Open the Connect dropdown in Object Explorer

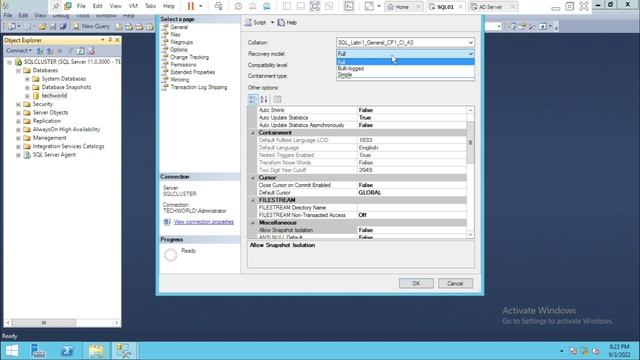pos(19,51)
